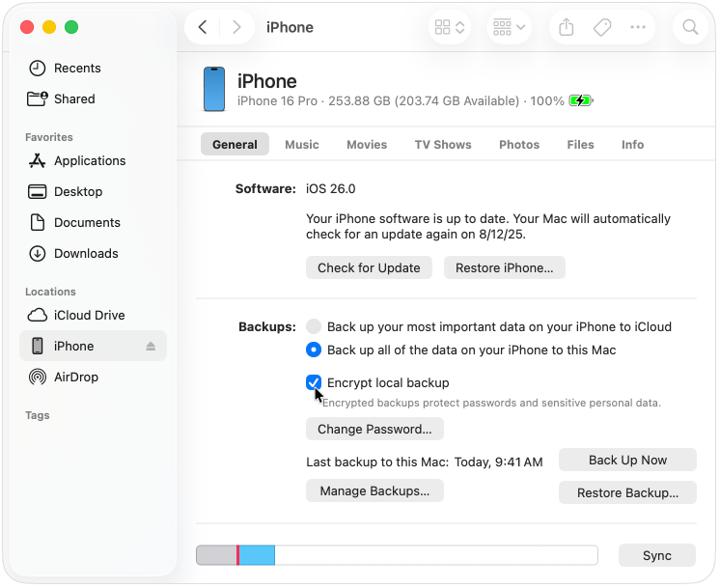This screenshot has width=720, height=588.
Task: Open Desktop in the sidebar
Action: point(93,191)
